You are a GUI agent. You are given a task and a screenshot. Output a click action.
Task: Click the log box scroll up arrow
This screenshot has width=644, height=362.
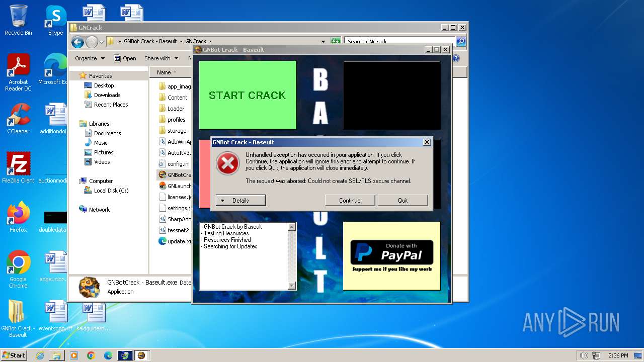pos(292,227)
